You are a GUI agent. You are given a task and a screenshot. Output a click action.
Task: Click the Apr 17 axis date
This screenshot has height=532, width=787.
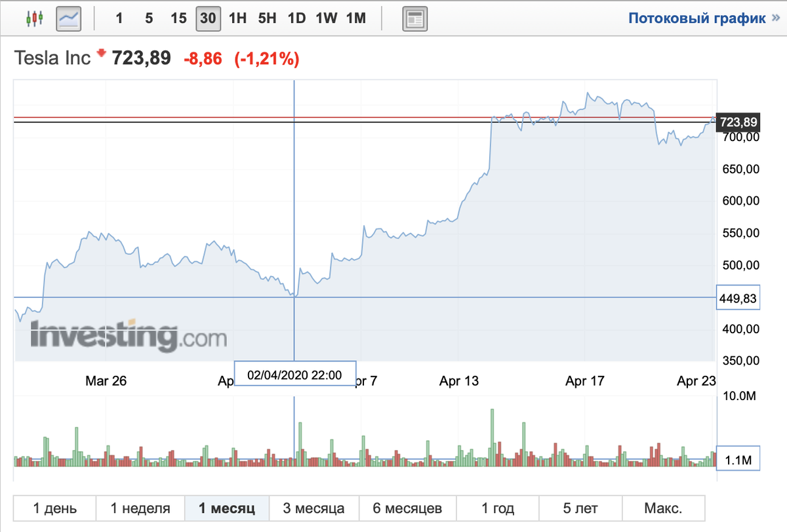coord(585,381)
